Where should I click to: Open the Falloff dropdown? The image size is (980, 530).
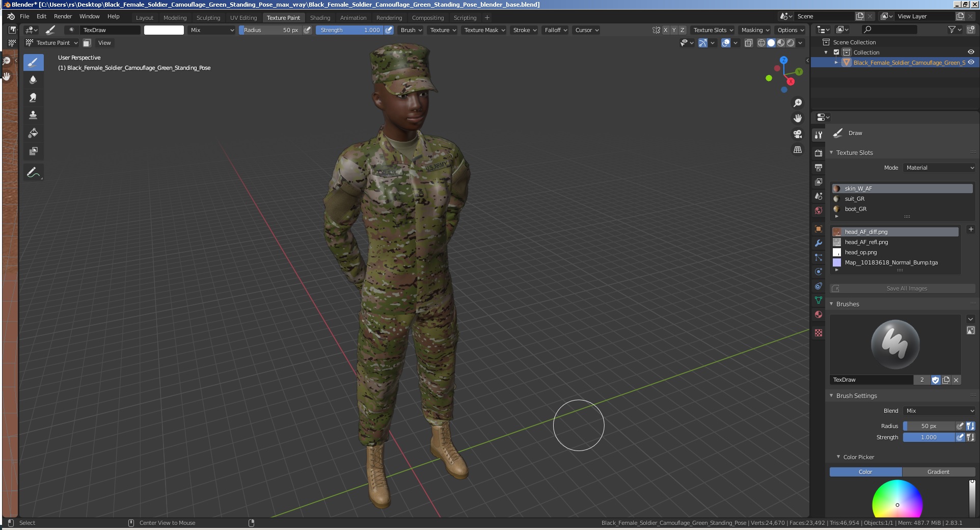click(556, 30)
